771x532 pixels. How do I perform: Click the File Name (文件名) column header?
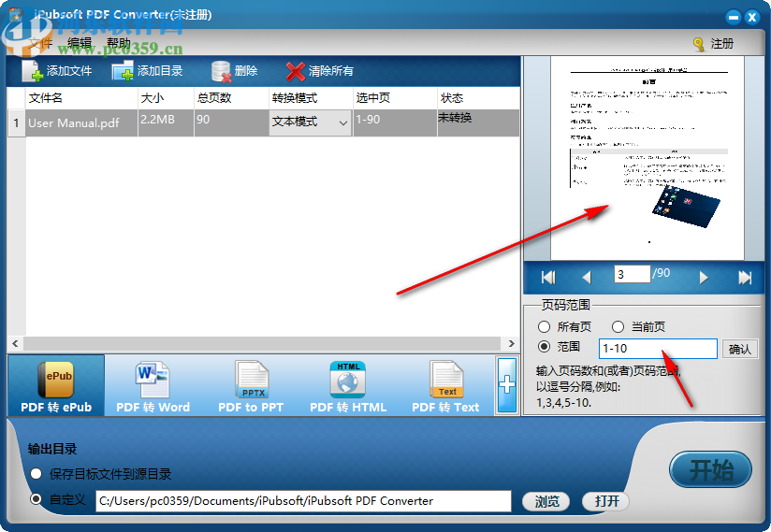point(81,98)
